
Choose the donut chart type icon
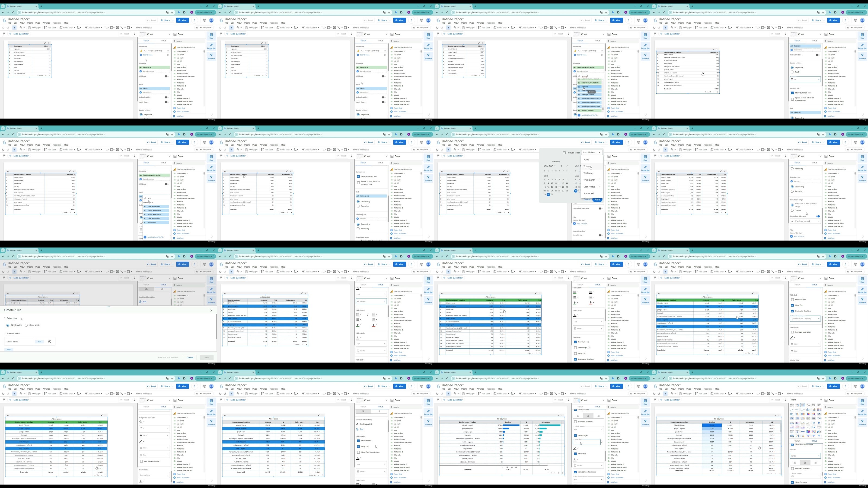814,414
